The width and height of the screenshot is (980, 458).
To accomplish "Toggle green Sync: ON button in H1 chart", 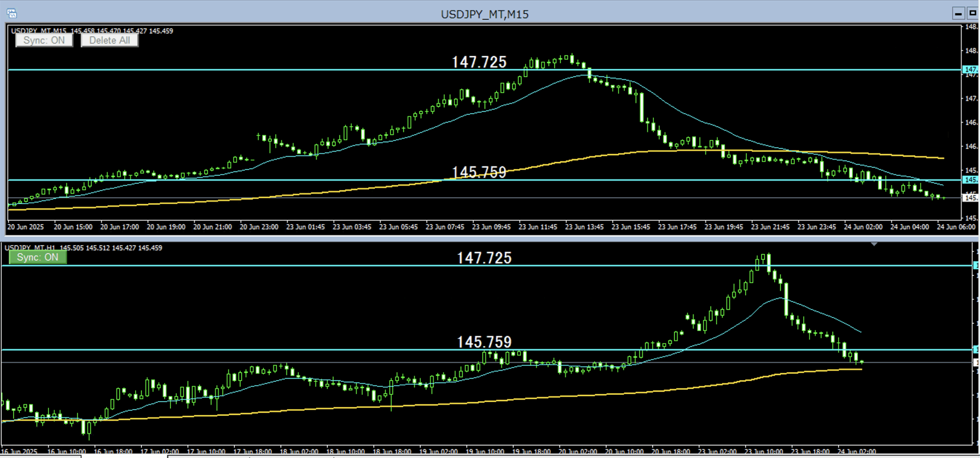I will 38,257.
